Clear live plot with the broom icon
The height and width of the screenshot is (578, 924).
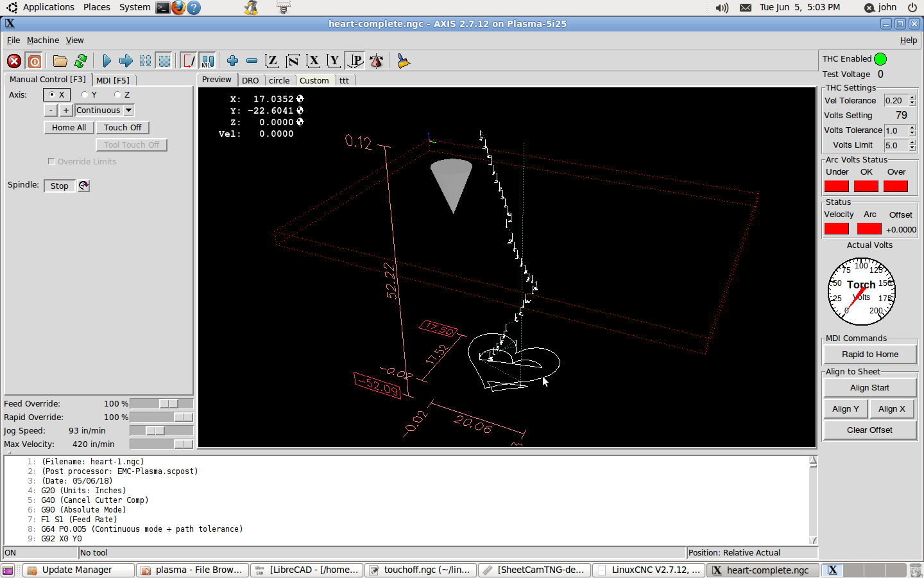pos(403,61)
